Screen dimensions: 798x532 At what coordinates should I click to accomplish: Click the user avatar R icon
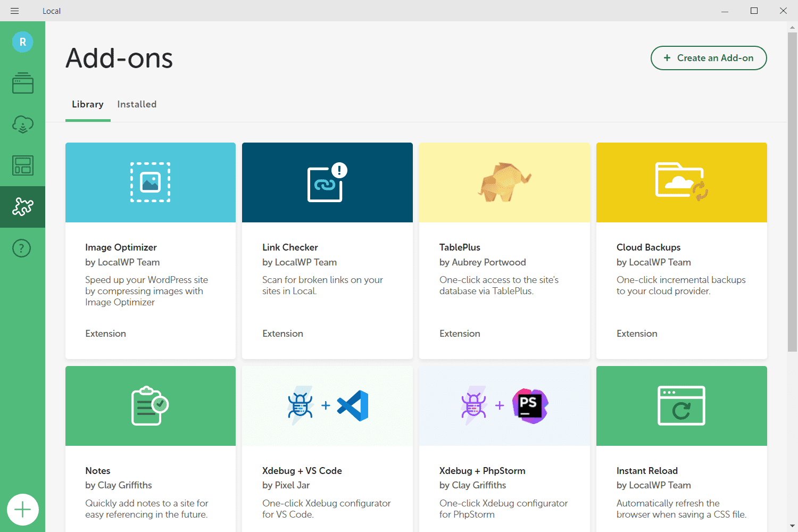tap(22, 42)
